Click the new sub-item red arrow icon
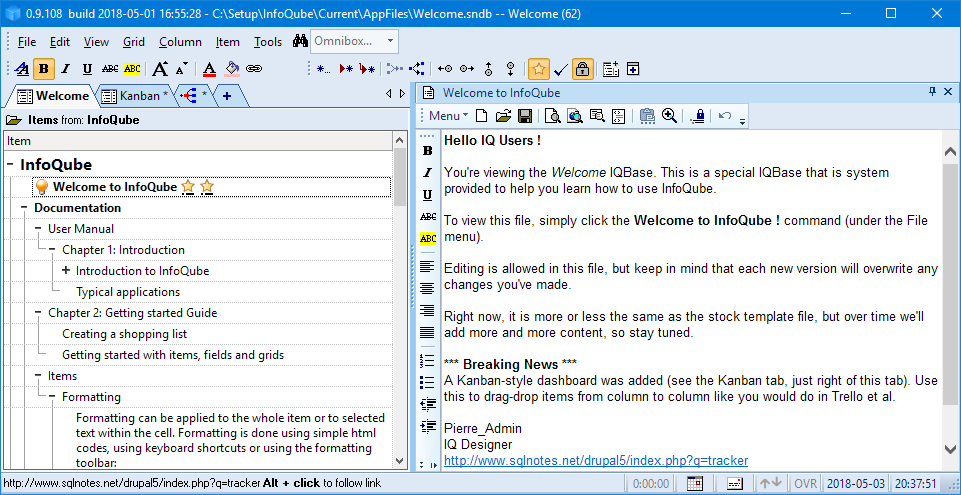This screenshot has height=495, width=961. 367,69
